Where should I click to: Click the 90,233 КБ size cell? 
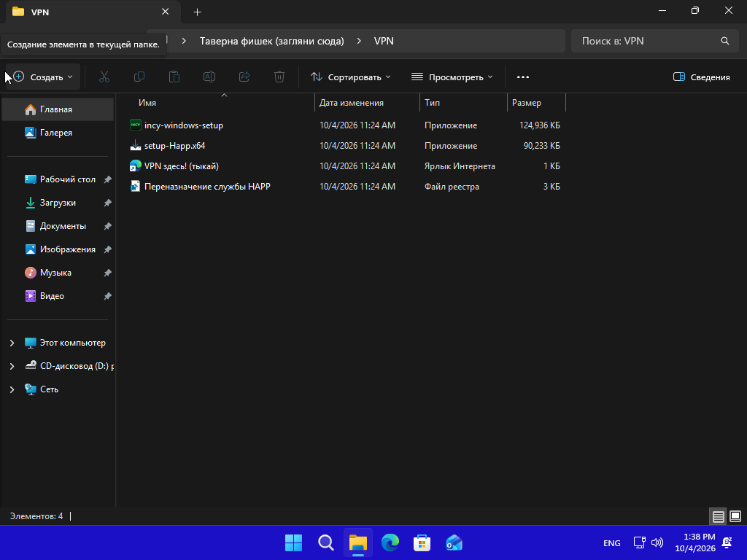[x=542, y=146]
